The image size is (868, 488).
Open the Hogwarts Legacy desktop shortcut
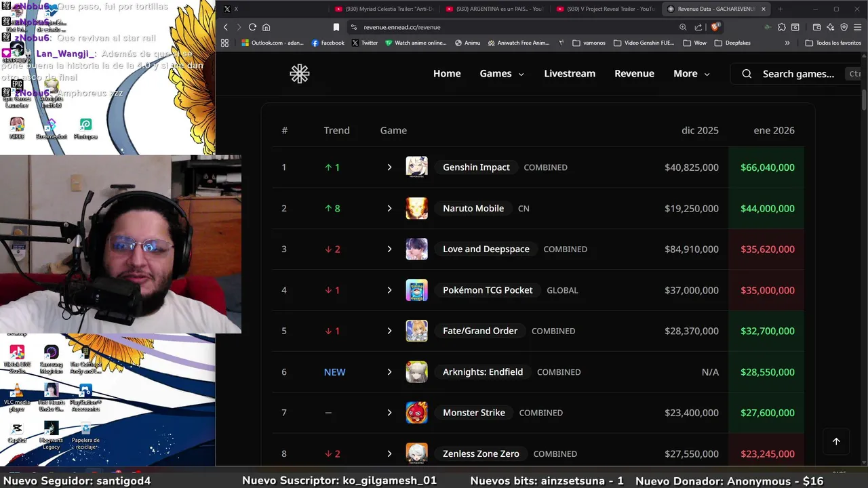click(x=51, y=435)
